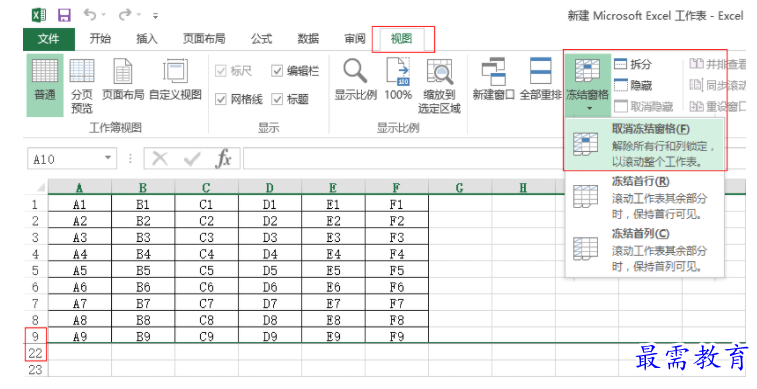
Task: Click cell containing B2
Action: click(x=143, y=221)
